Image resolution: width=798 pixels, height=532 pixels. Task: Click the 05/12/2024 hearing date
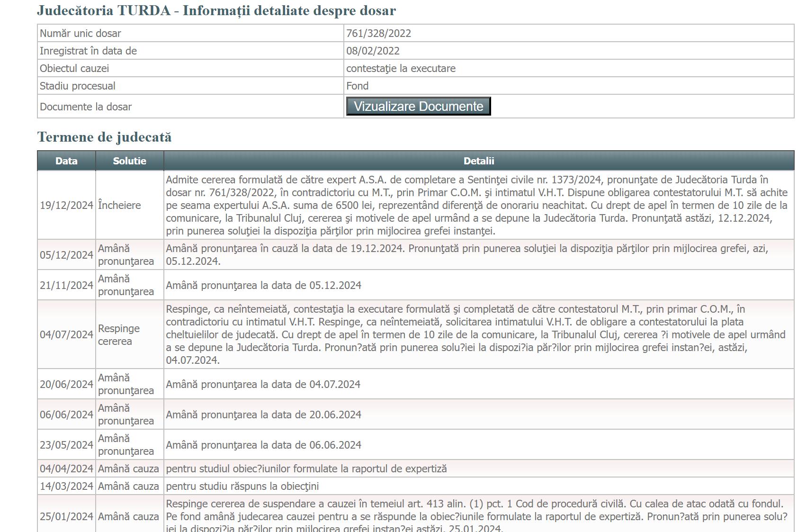(66, 255)
